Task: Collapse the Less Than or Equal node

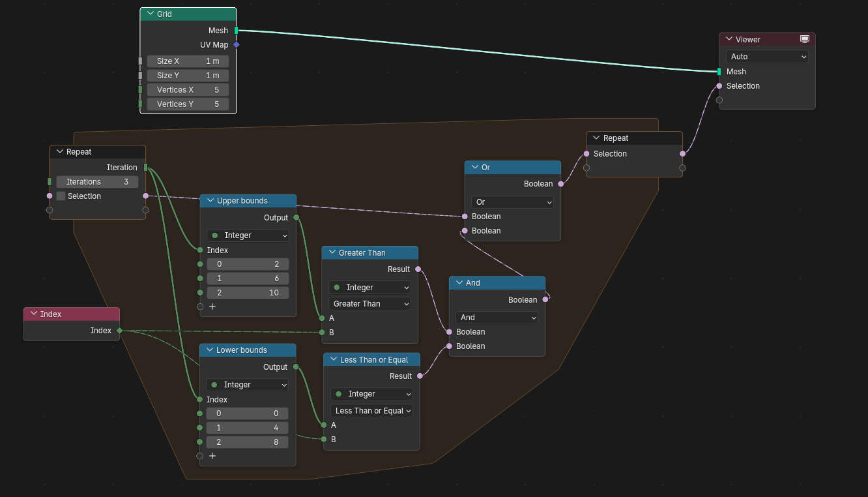Action: pos(334,359)
